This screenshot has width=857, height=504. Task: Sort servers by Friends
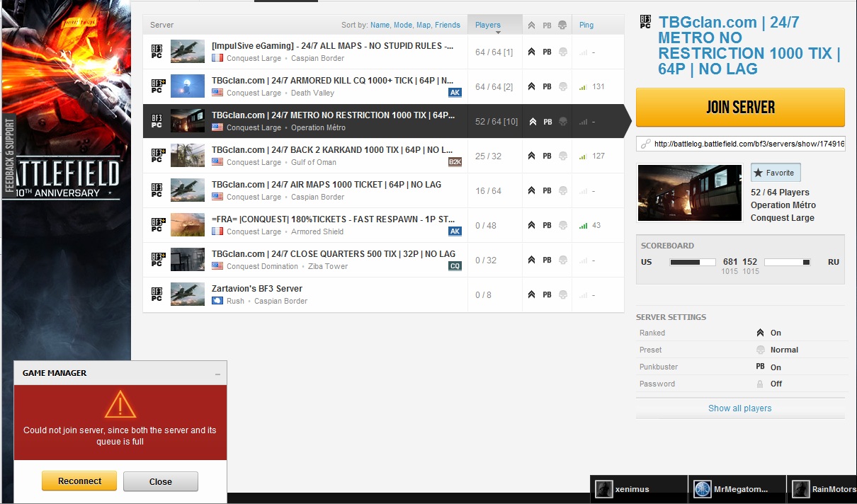pos(448,25)
